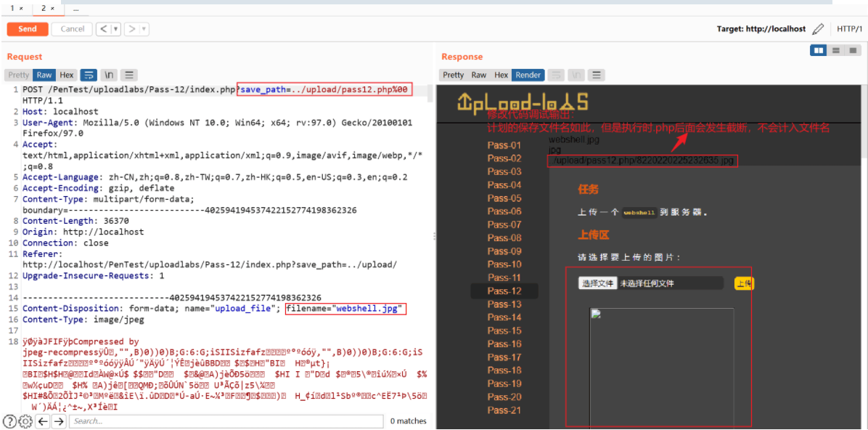Open the history-back dropdown arrow
868x430 pixels.
[116, 29]
